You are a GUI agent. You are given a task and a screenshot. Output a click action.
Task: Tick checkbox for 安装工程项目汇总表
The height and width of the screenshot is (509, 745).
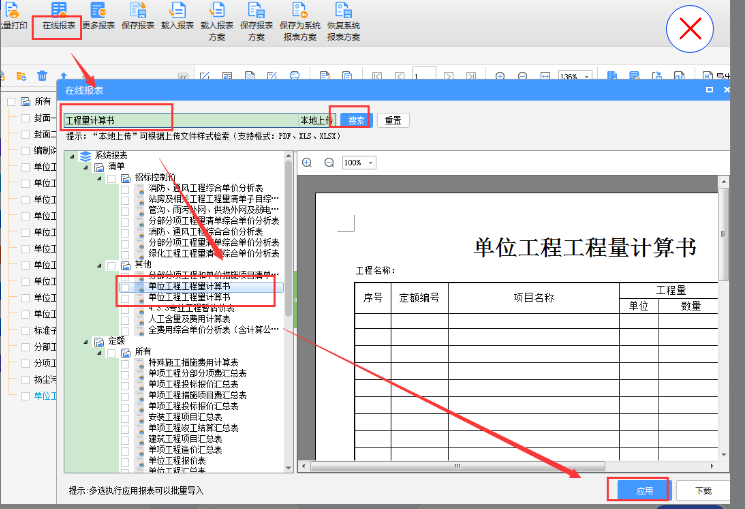pyautogui.click(x=125, y=418)
